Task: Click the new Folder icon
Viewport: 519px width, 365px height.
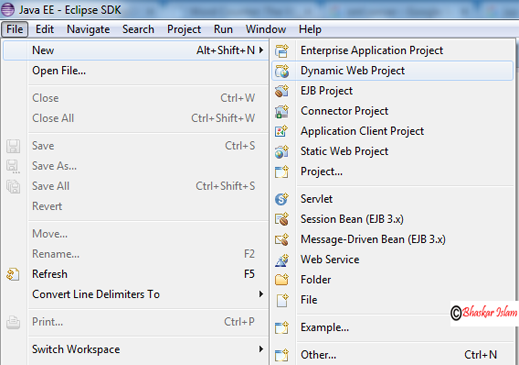Action: 282,280
